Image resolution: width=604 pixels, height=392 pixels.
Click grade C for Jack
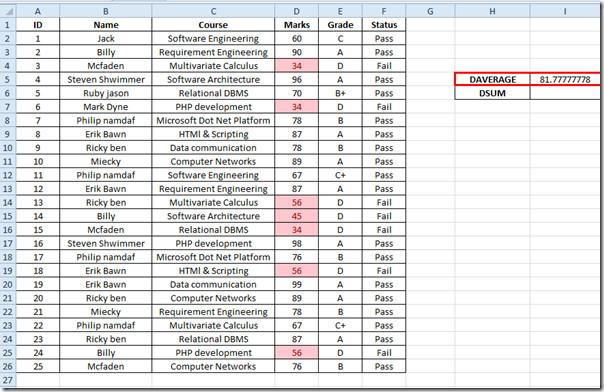(341, 39)
